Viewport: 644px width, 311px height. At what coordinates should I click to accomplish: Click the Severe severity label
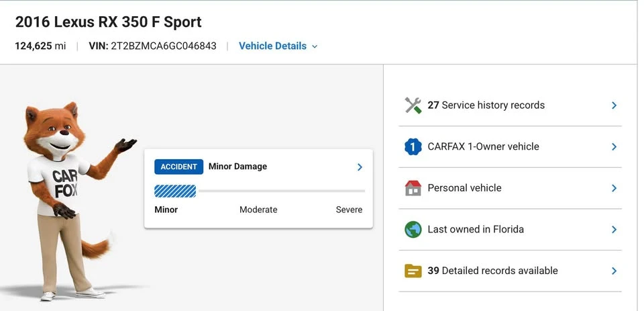[349, 210]
